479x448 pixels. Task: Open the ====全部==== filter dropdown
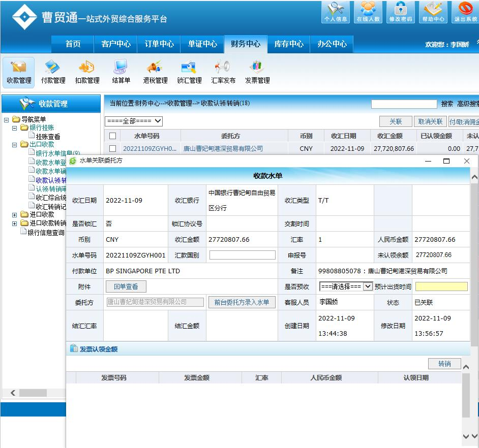(134, 121)
